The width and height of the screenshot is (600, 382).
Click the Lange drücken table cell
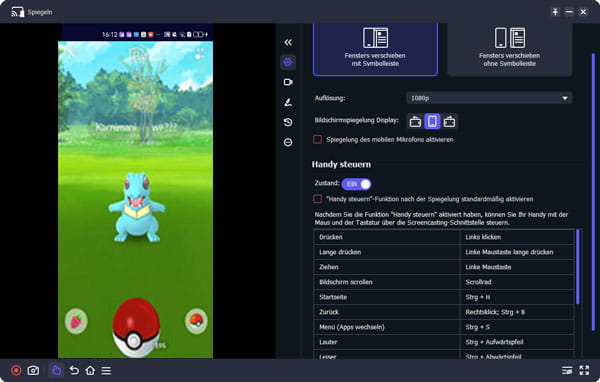point(386,252)
